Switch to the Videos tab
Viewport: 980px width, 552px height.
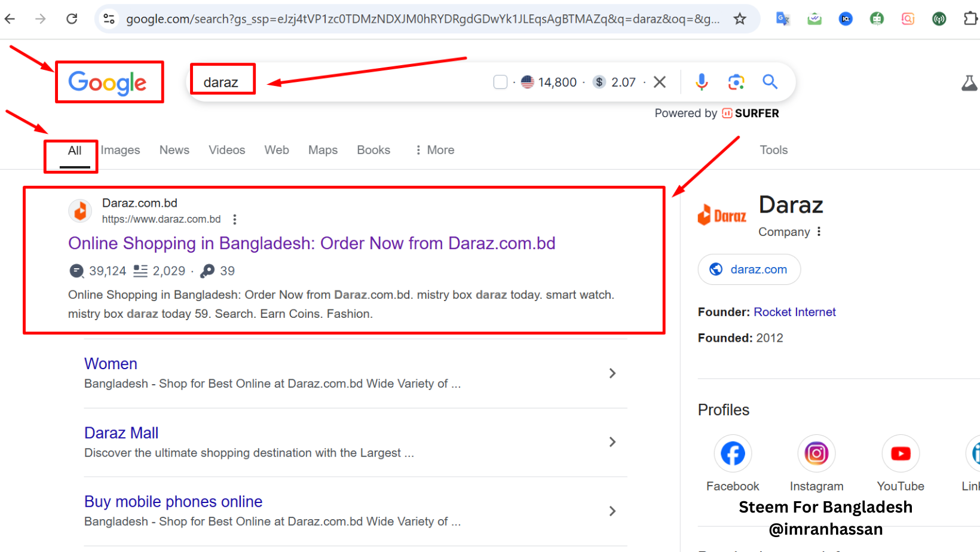(227, 151)
